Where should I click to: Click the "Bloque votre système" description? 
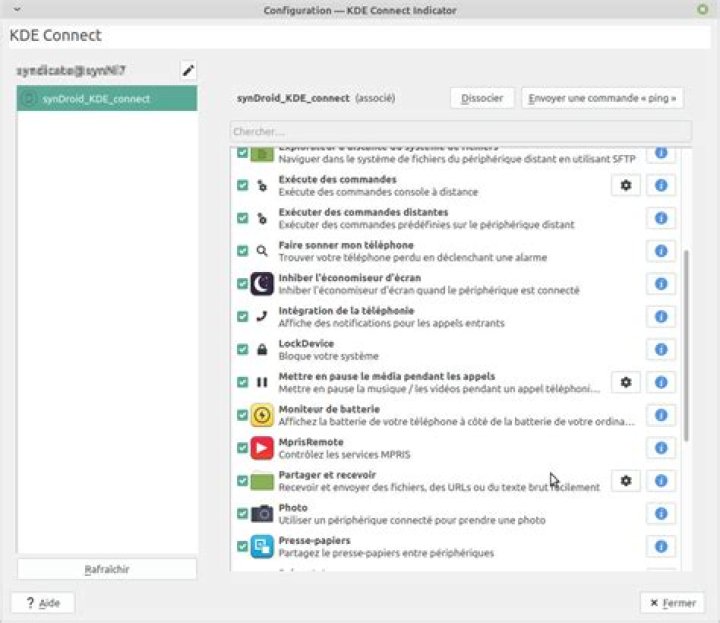pyautogui.click(x=329, y=356)
